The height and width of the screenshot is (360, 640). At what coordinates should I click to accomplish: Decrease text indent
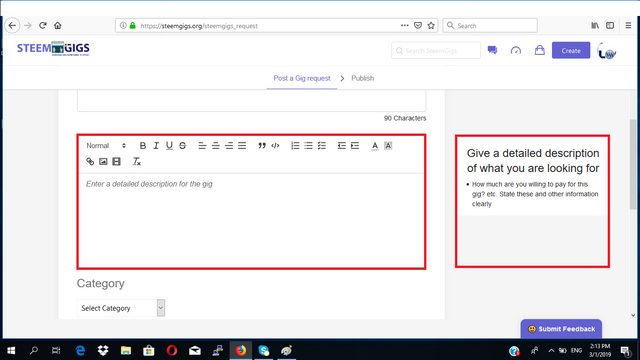pos(342,145)
